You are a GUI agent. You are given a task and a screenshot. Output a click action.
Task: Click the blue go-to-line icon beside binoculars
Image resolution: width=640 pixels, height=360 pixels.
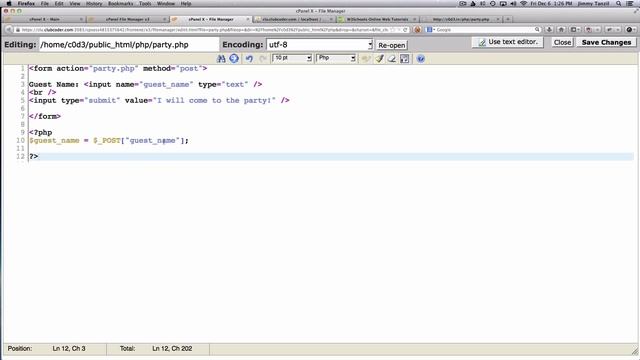click(x=234, y=58)
